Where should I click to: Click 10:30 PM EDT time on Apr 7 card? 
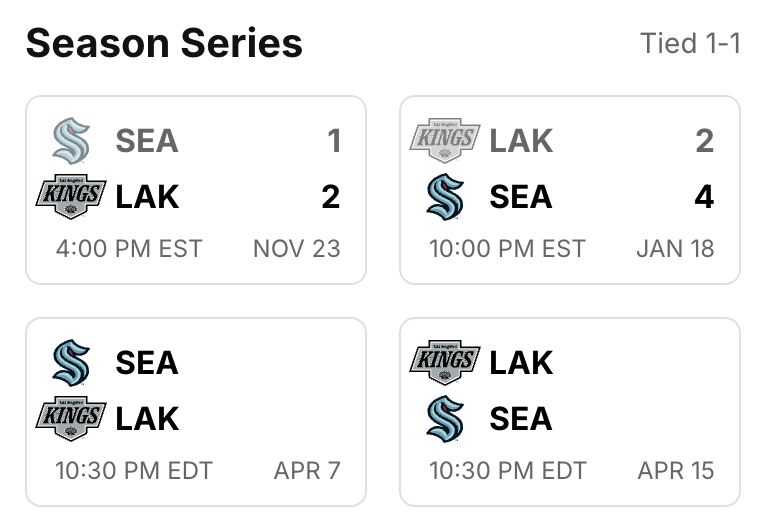point(134,471)
